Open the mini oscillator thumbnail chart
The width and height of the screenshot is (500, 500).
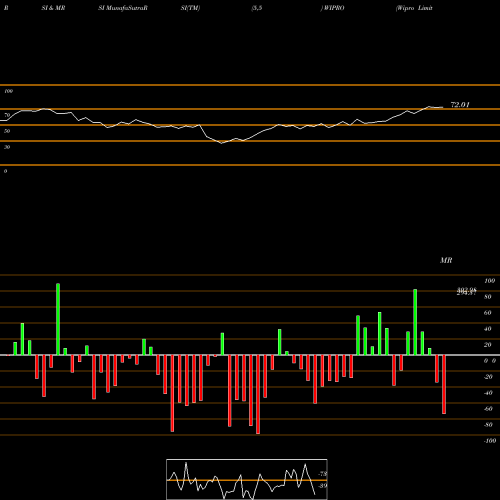tap(247, 479)
